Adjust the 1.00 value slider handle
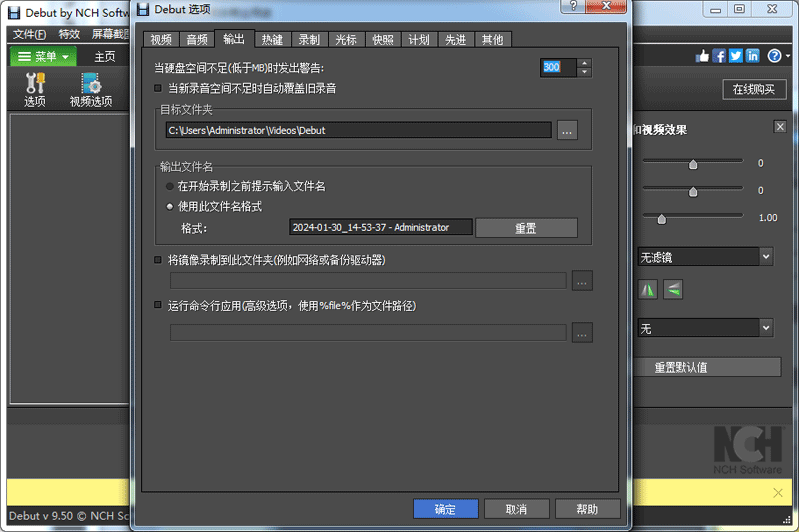799x532 pixels. (661, 219)
